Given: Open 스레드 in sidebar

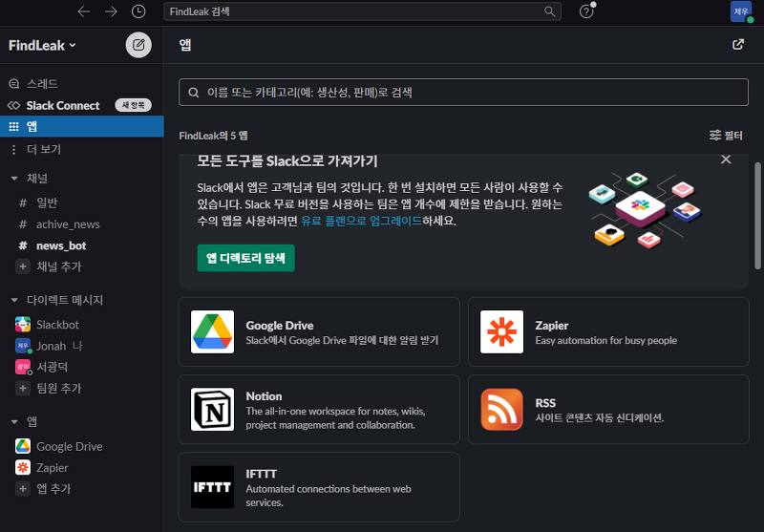Looking at the screenshot, I should tap(82, 84).
